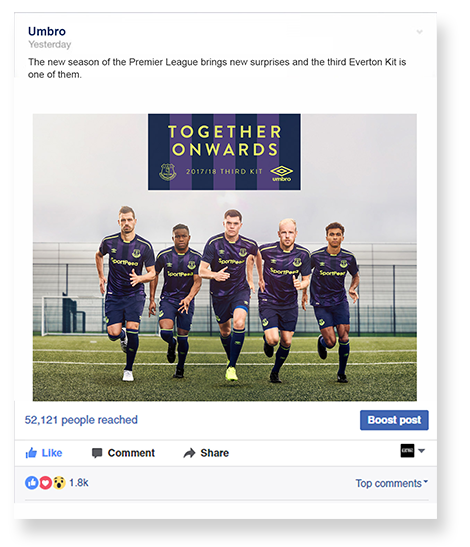Screen dimensions: 470x547
Task: Click the wow emoji reaction icon
Action: tap(59, 483)
